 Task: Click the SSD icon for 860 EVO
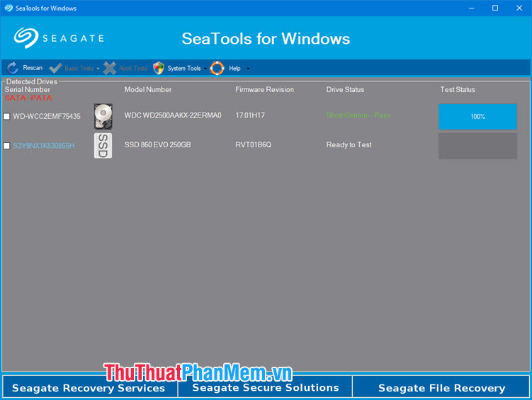click(x=103, y=145)
